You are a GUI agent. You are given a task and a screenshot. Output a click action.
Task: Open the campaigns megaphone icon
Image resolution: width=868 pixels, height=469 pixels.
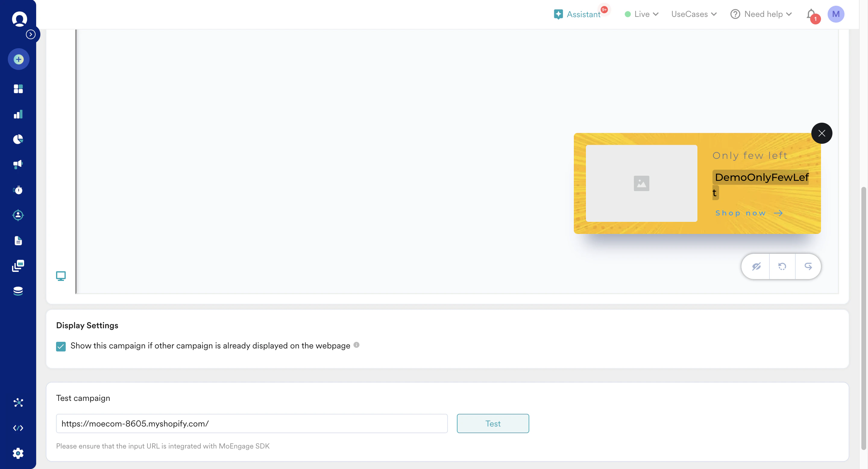click(18, 164)
